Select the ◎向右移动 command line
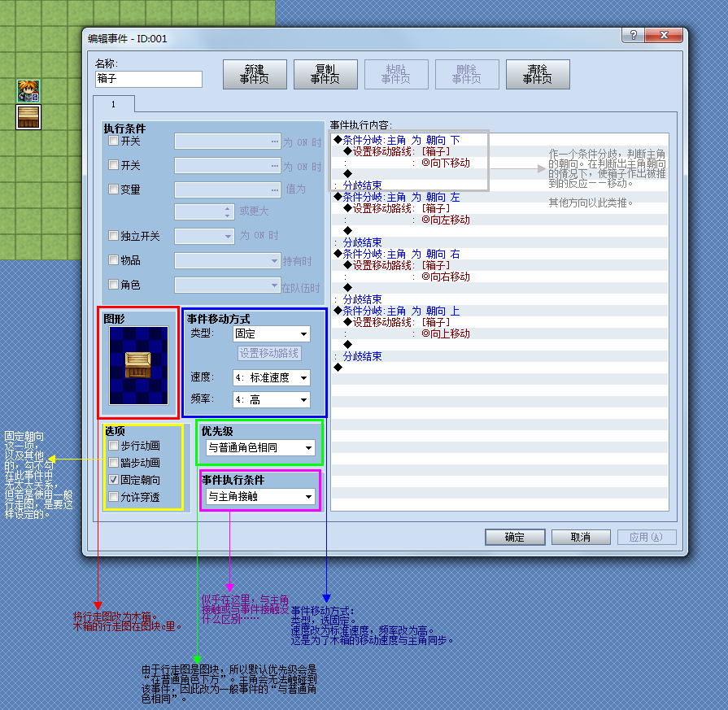The height and width of the screenshot is (710, 728). click(x=499, y=277)
